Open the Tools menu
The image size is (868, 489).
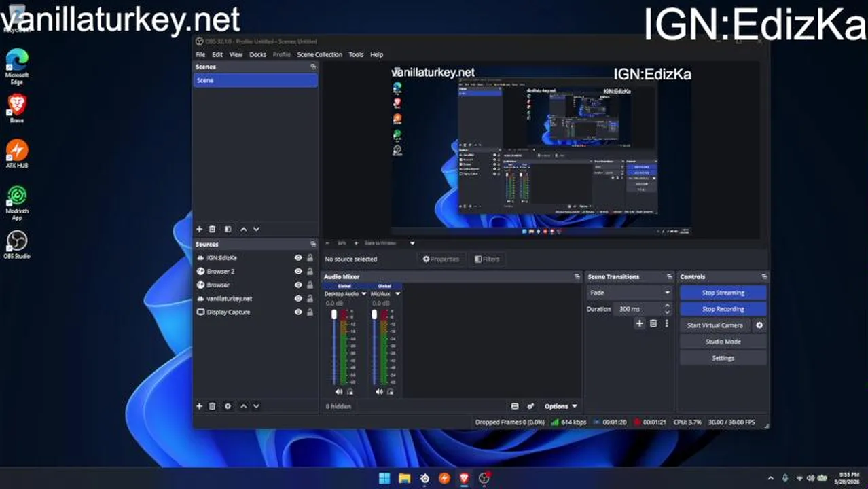[x=356, y=54]
